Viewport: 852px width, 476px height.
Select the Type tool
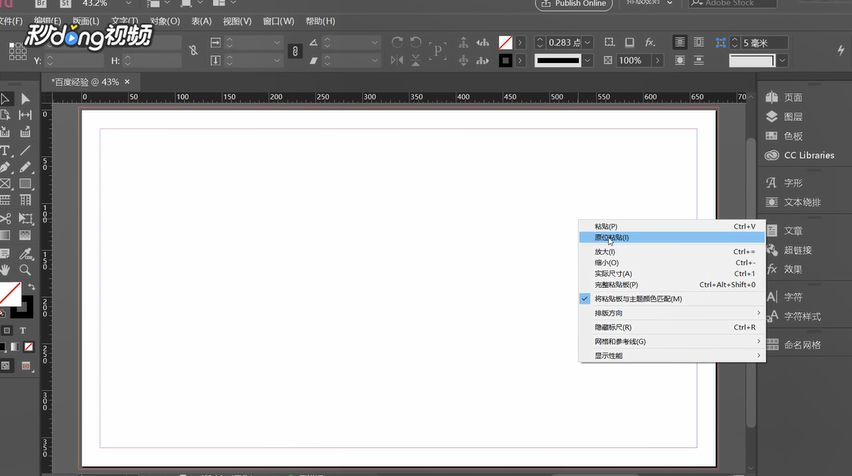[5, 151]
